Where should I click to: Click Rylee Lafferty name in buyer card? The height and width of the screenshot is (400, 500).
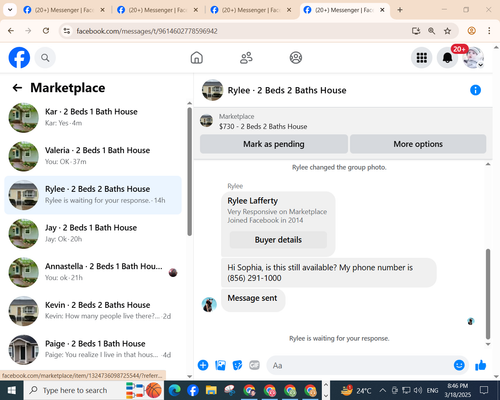coord(252,201)
